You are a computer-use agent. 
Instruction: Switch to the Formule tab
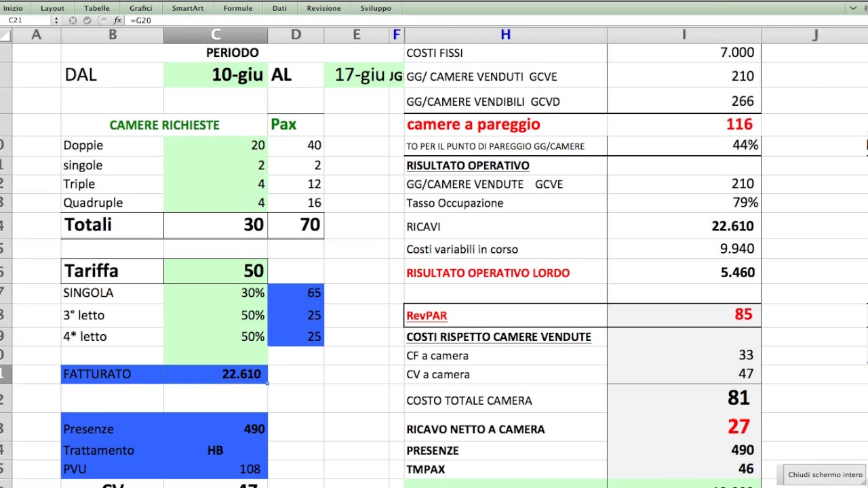point(238,8)
